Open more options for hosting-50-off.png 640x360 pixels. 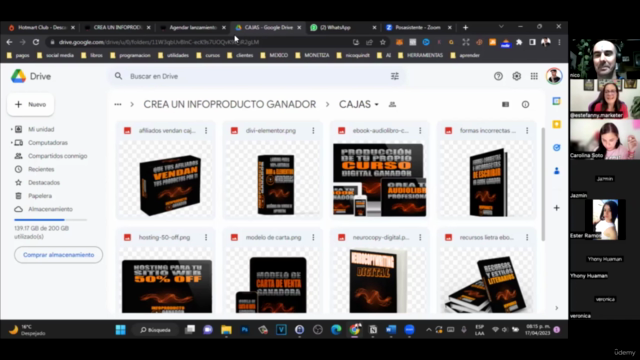[x=206, y=237]
